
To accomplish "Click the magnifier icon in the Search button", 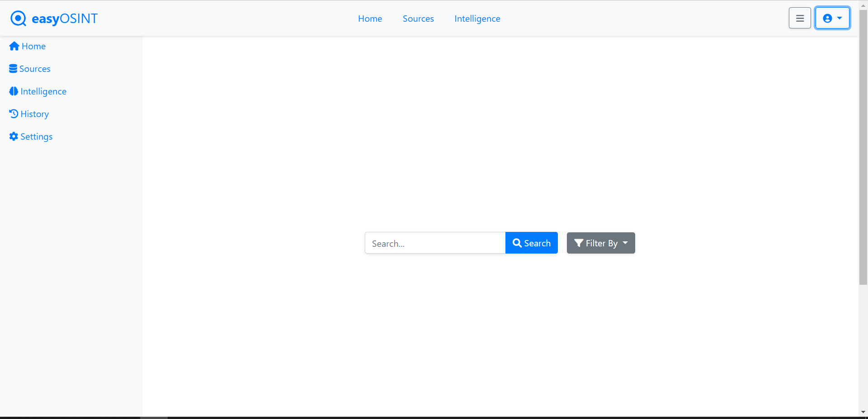I will [x=517, y=243].
